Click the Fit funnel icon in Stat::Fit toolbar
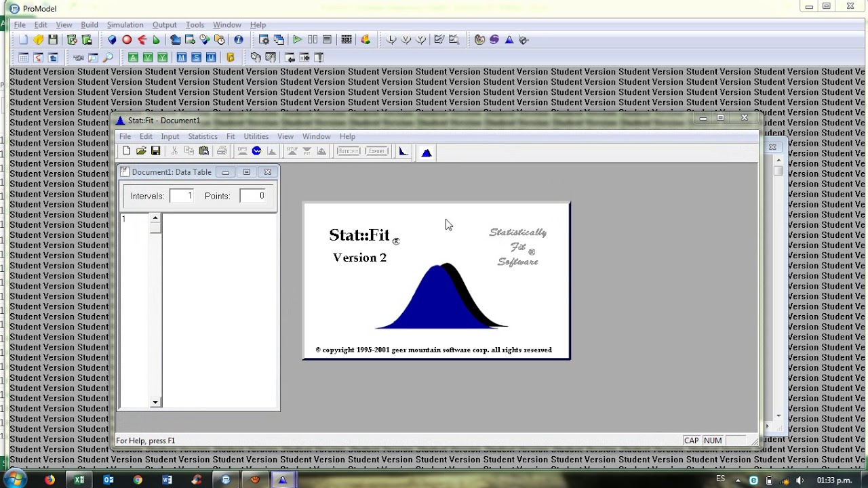The height and width of the screenshot is (488, 868). 307,151
